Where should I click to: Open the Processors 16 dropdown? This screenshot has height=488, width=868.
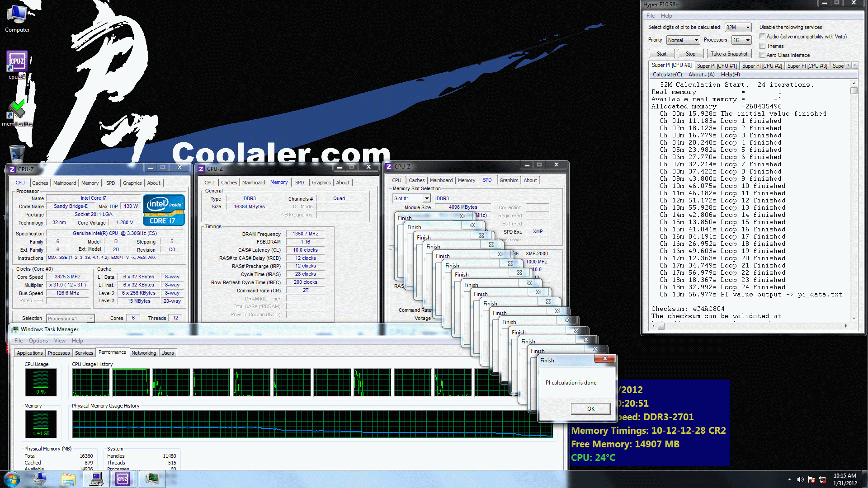741,40
